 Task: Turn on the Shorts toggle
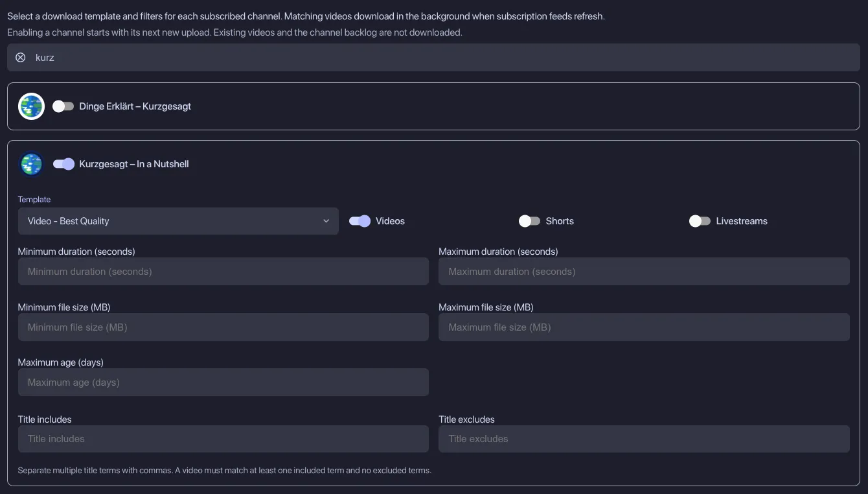click(x=529, y=221)
